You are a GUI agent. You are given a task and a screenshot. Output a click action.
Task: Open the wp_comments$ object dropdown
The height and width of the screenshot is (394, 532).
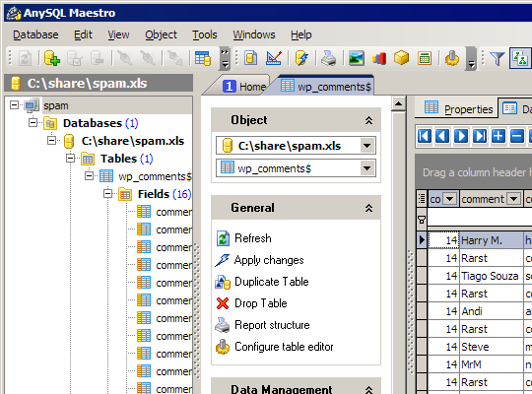[366, 168]
